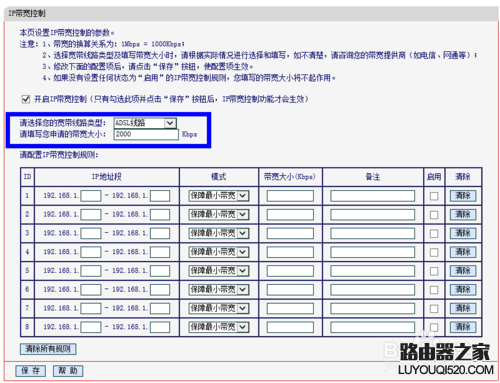Click the 保存 save button

tap(30, 371)
